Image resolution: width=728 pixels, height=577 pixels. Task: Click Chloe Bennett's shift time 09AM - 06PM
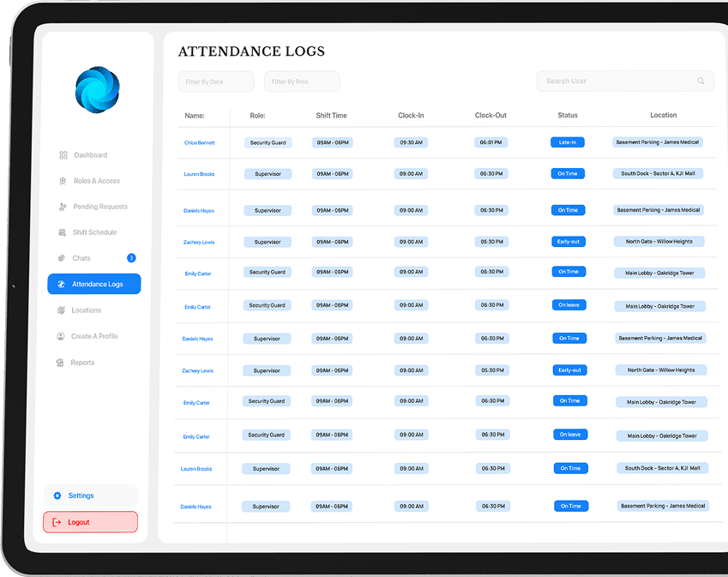click(333, 142)
